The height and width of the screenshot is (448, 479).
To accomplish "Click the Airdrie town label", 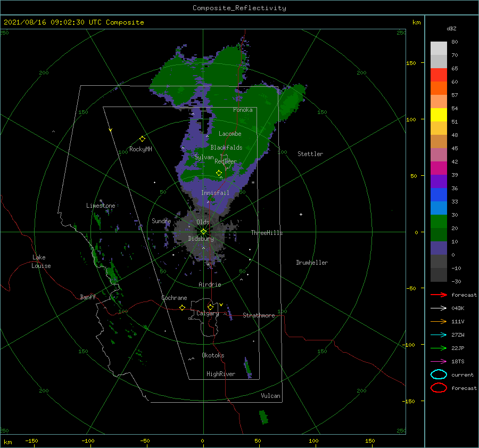I will (210, 284).
